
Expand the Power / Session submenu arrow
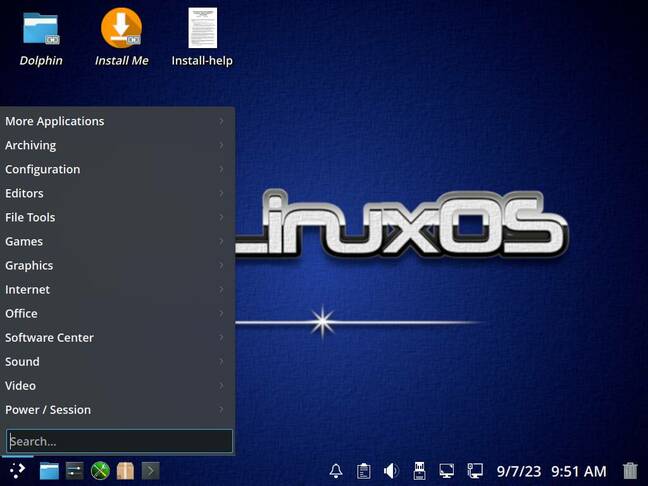[x=222, y=410]
